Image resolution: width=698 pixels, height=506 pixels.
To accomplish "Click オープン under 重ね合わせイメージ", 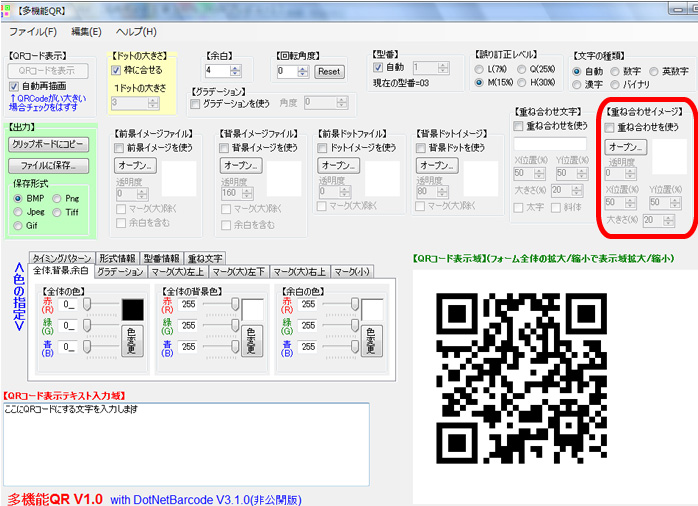I will pos(626,147).
